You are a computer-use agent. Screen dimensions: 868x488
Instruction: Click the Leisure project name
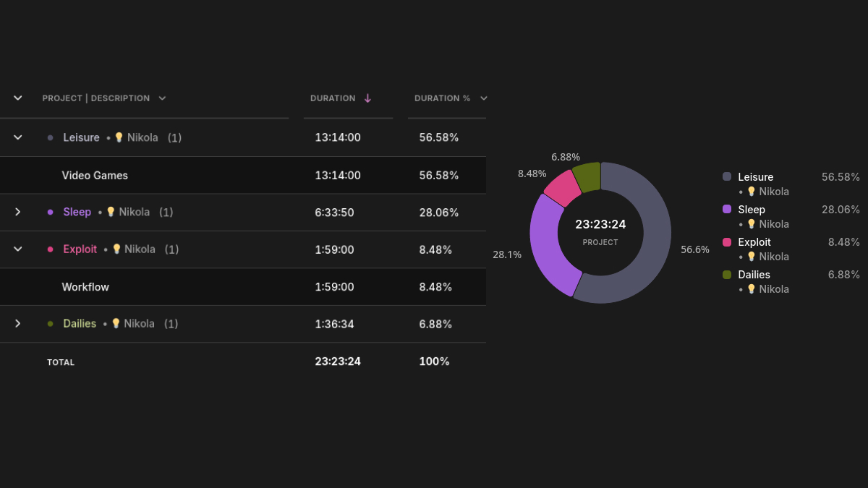pos(81,137)
